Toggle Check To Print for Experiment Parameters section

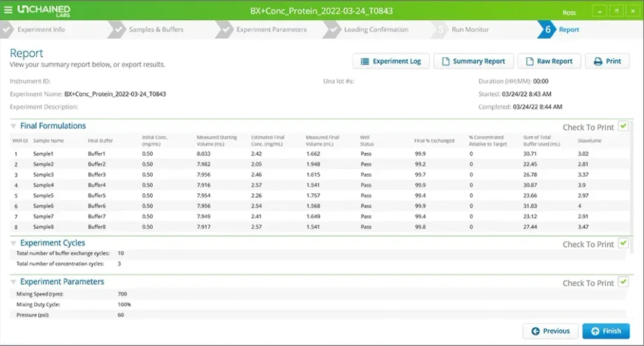623,282
